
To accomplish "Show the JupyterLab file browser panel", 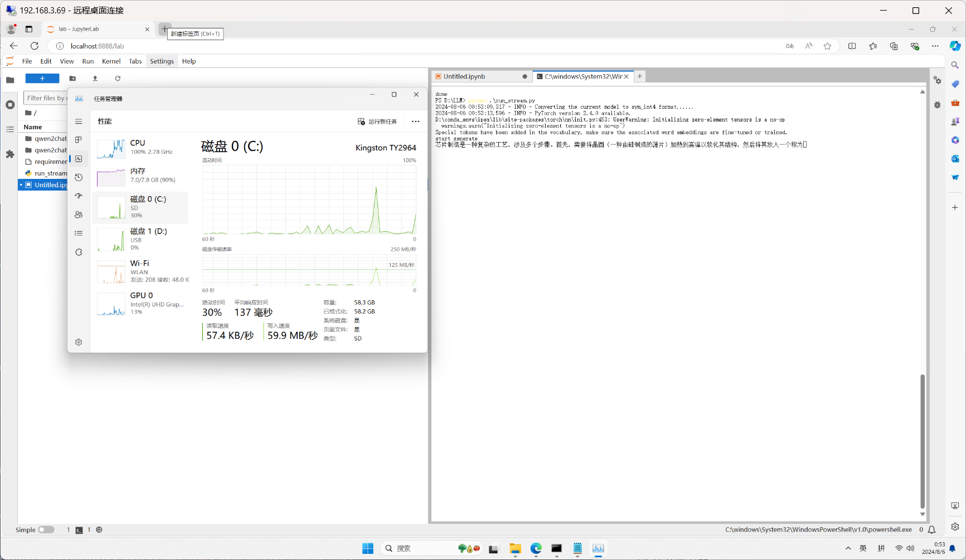I will pyautogui.click(x=10, y=80).
